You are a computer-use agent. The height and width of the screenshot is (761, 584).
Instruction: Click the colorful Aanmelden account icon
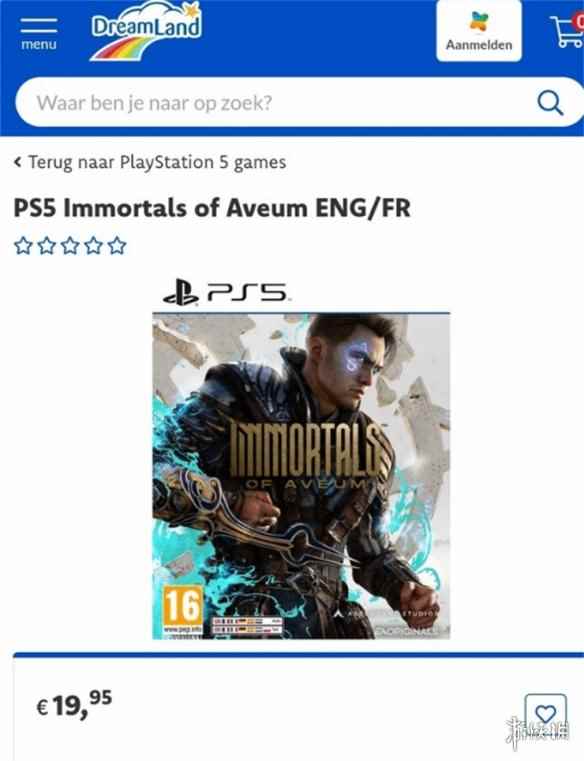(479, 22)
